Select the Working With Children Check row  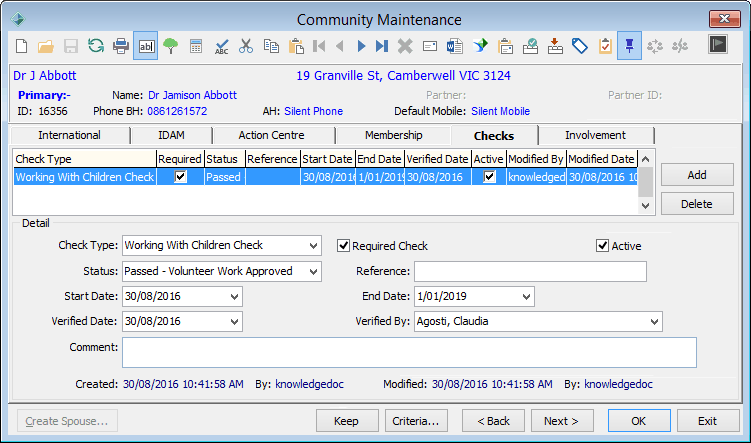click(x=326, y=177)
